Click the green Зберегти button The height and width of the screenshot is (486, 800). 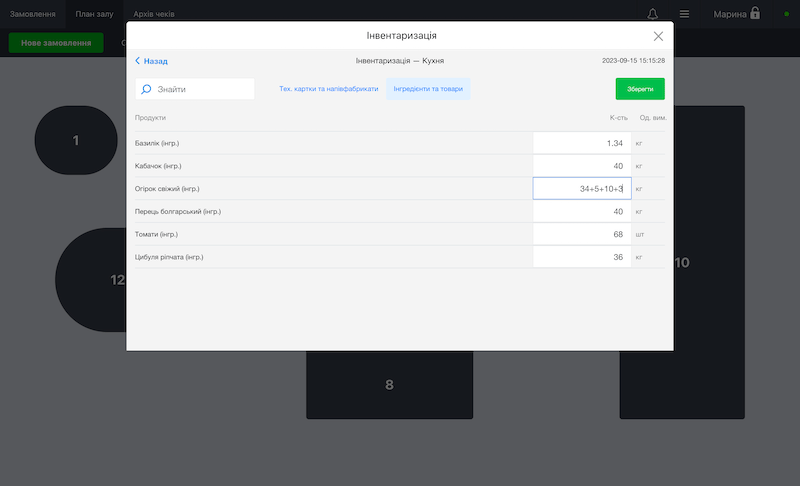(x=640, y=89)
